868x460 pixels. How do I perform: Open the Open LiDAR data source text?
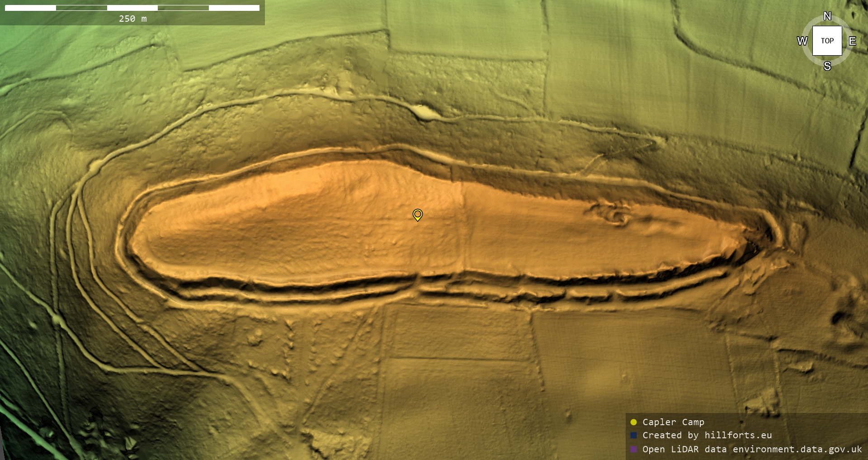click(x=752, y=449)
